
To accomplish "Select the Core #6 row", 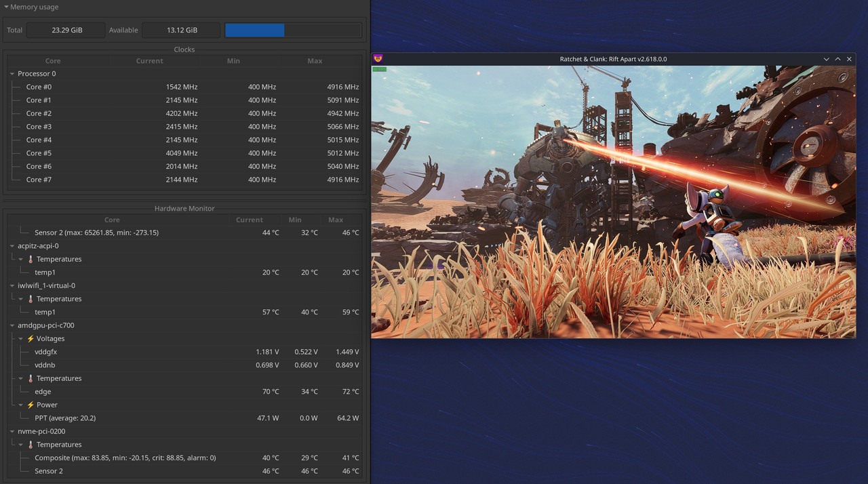I will tap(184, 166).
